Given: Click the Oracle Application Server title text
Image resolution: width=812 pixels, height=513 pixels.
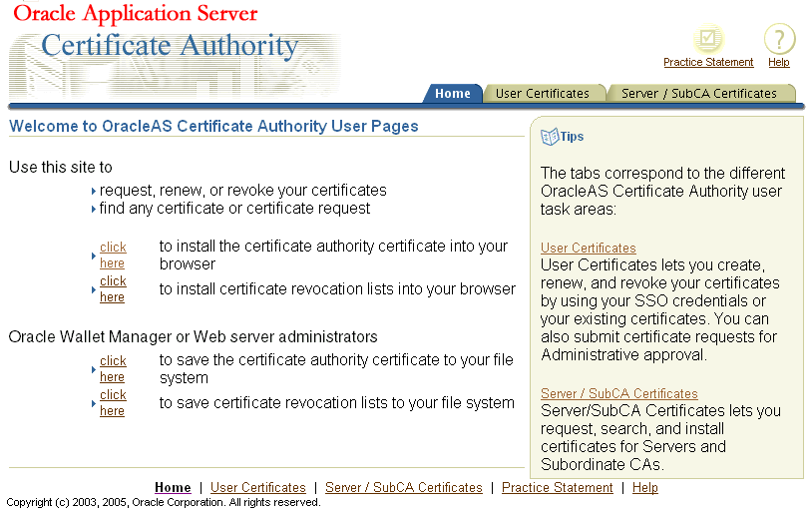Looking at the screenshot, I should click(x=135, y=14).
